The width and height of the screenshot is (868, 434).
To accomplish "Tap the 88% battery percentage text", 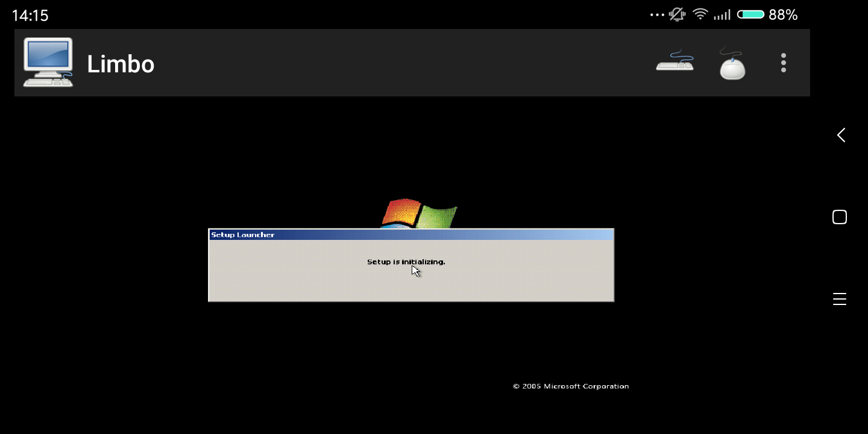I will coord(783,15).
